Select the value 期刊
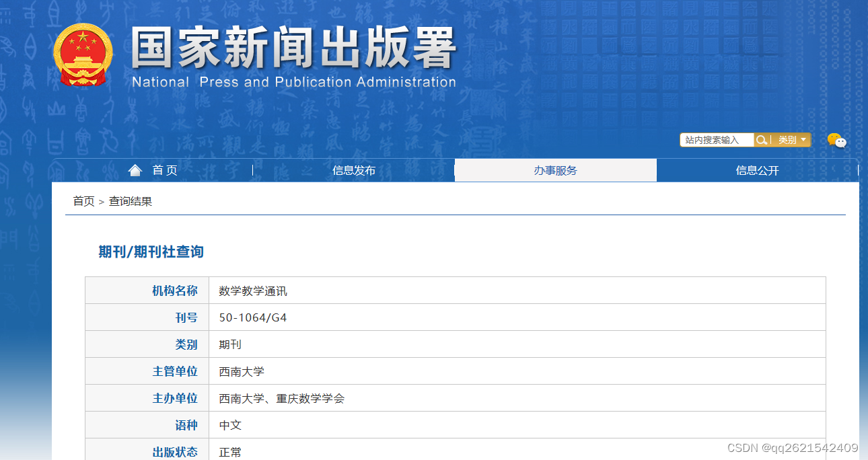 [230, 344]
